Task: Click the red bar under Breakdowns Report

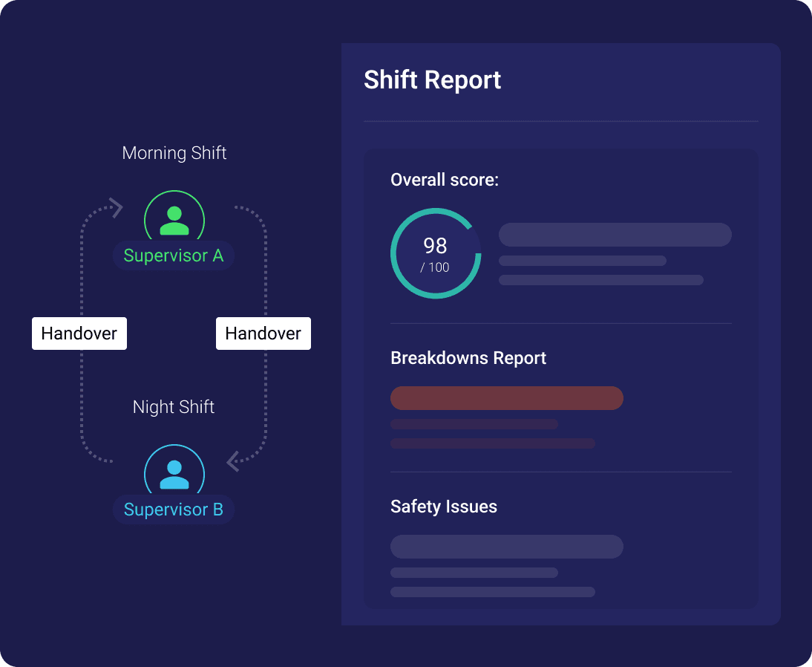Action: [x=507, y=398]
